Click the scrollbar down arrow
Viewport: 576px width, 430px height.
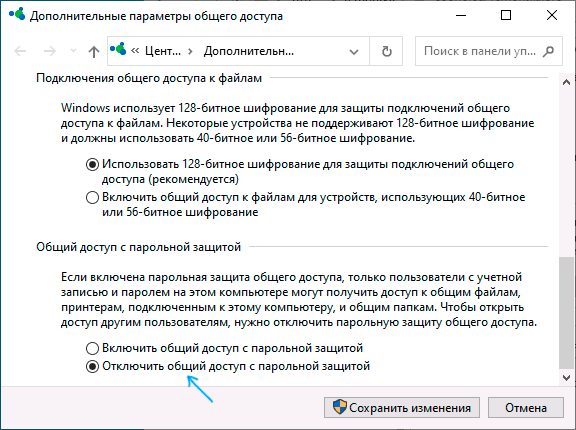click(x=566, y=377)
